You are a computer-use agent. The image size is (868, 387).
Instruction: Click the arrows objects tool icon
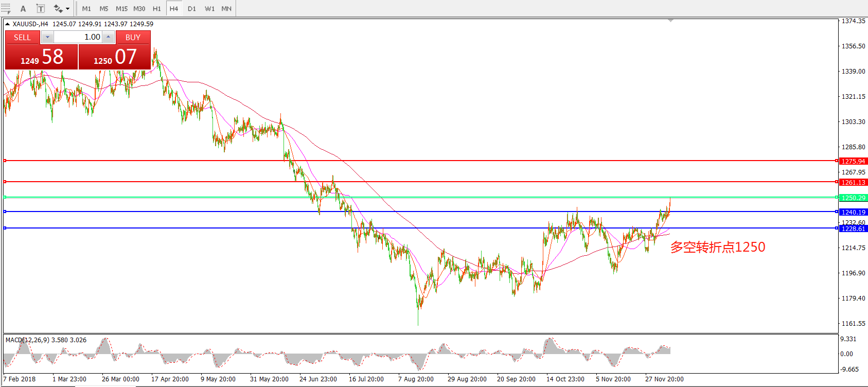point(58,9)
